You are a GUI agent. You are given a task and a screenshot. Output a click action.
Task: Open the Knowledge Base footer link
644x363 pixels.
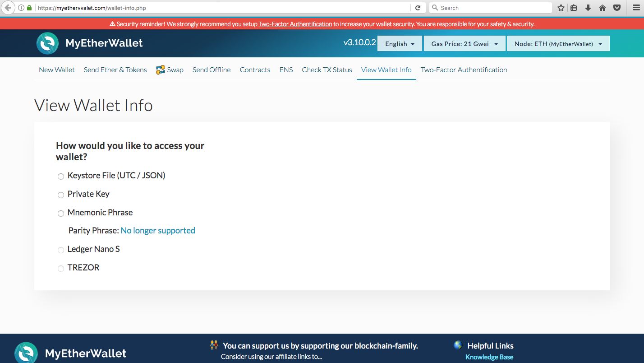coord(489,357)
